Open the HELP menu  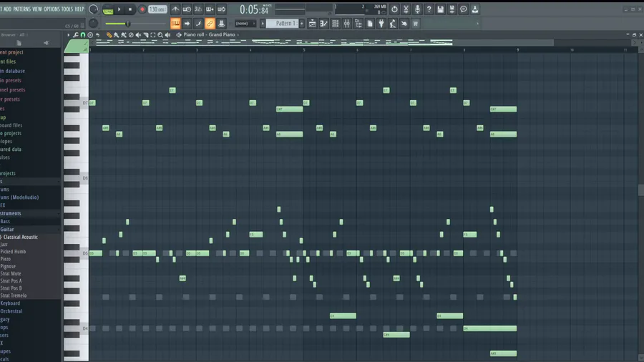tap(79, 9)
